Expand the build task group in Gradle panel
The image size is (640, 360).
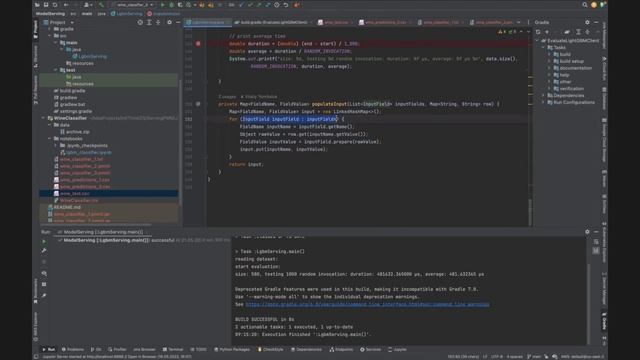[x=549, y=54]
